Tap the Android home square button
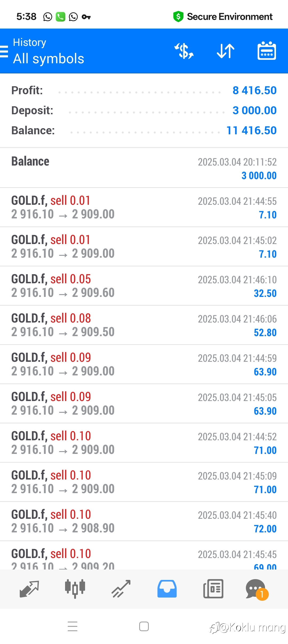Viewport: 288px width, 644px height. pos(144,626)
